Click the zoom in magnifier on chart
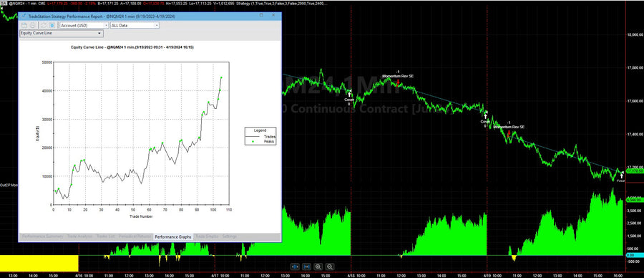 click(318, 267)
